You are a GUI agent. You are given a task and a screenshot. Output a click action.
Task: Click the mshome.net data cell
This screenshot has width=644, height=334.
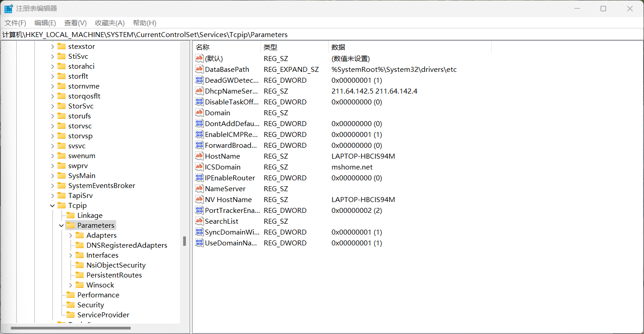tap(352, 167)
